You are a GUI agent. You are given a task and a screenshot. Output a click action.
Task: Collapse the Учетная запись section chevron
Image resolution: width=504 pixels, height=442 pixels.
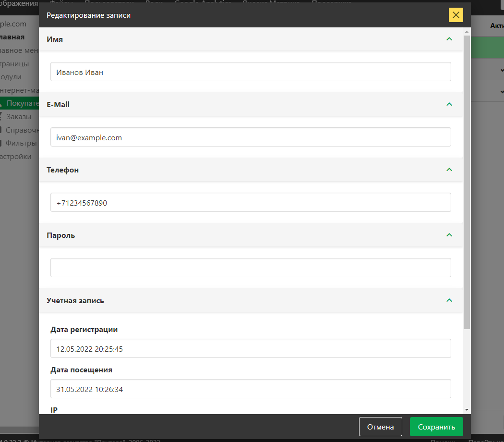pyautogui.click(x=449, y=300)
